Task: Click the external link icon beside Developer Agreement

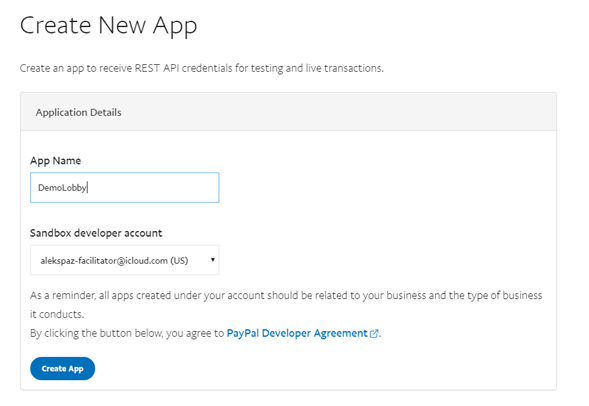Action: [374, 334]
